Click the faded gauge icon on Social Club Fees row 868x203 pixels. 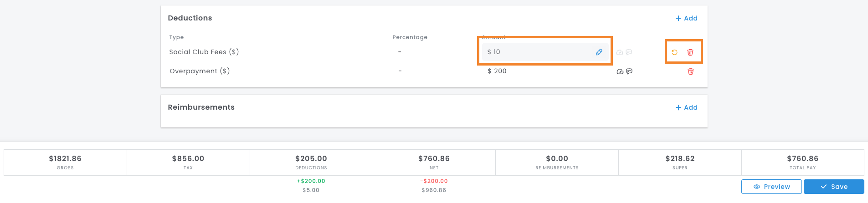click(x=620, y=52)
